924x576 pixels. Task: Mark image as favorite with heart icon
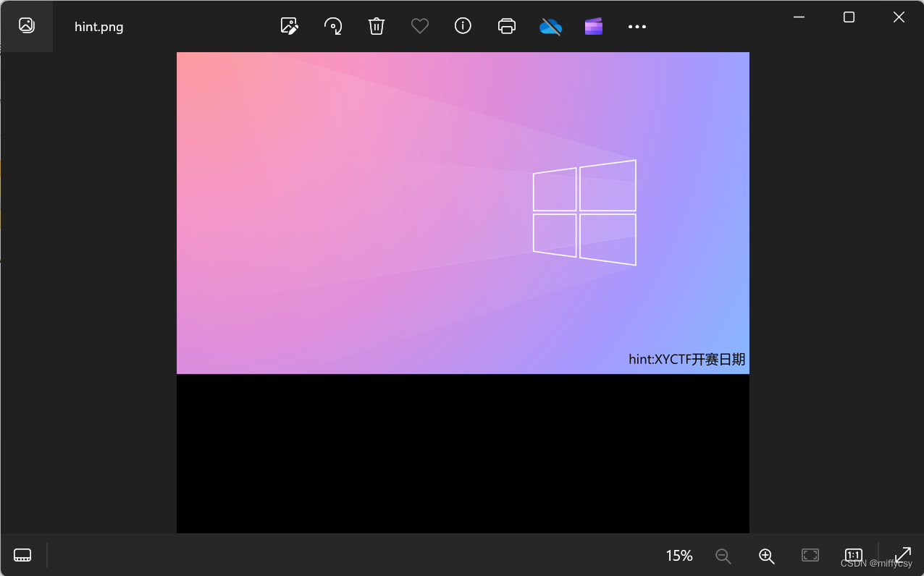419,26
